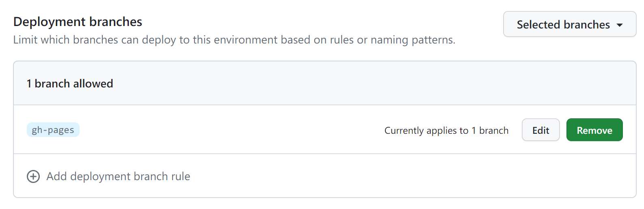Click the gh-pages branch name label
Image resolution: width=644 pixels, height=209 pixels.
[53, 130]
